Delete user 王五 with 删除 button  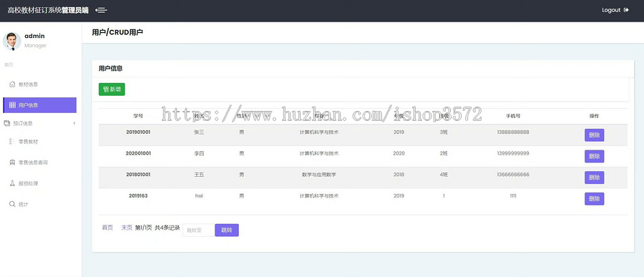click(595, 178)
